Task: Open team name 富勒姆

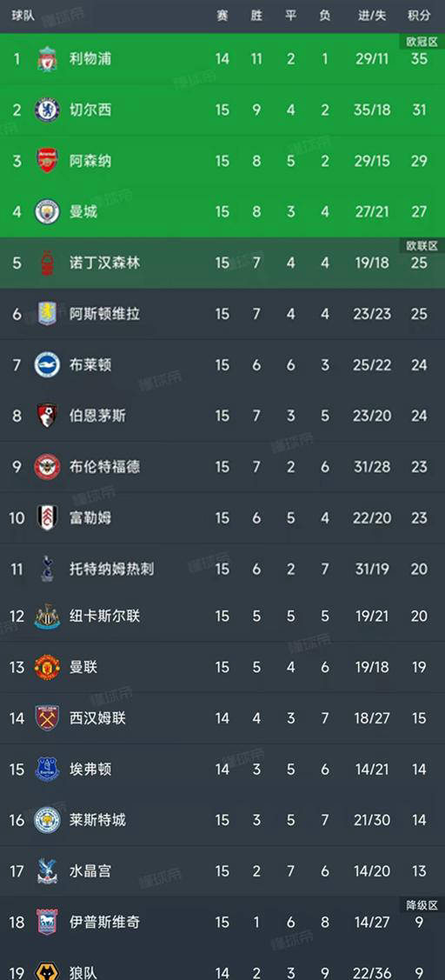Action: tap(90, 518)
